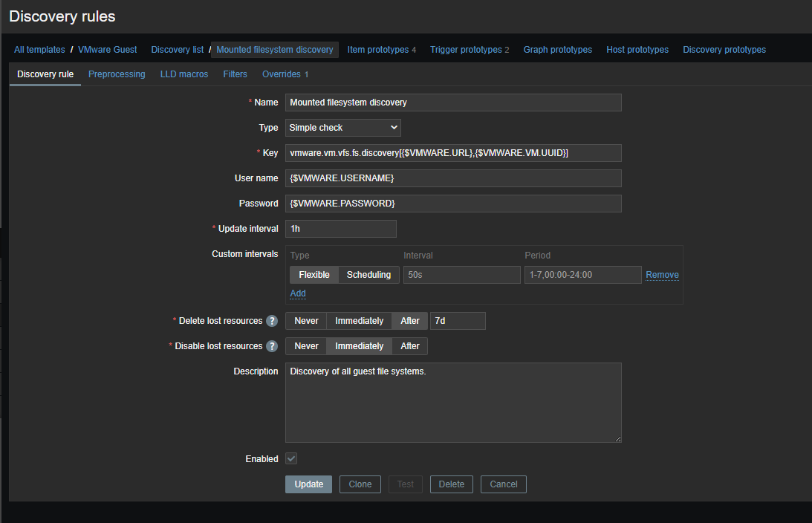812x523 pixels.
Task: Set Delete lost resources to Never
Action: 306,321
